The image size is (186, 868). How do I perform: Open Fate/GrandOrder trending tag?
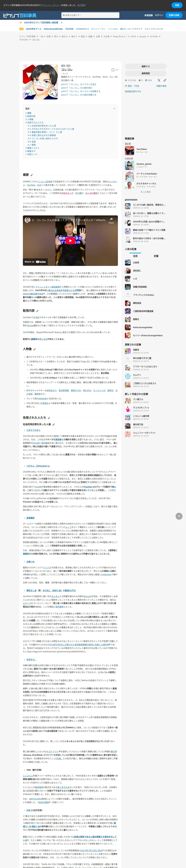53,29
